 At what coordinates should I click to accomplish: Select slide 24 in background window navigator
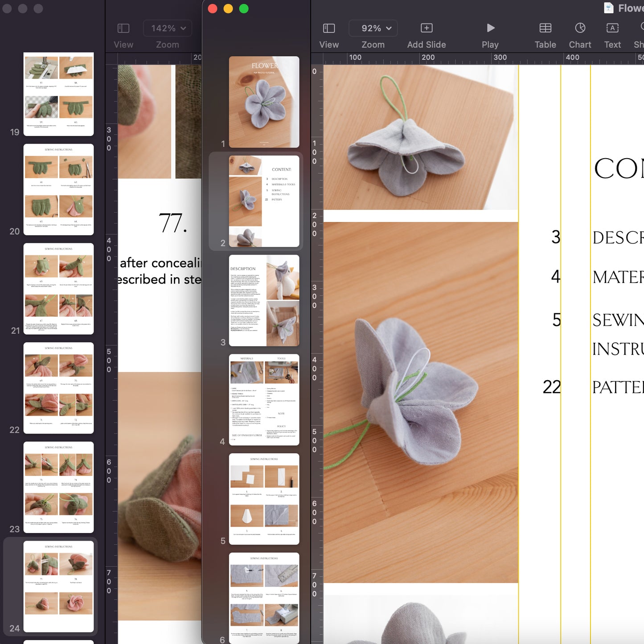tap(58, 587)
